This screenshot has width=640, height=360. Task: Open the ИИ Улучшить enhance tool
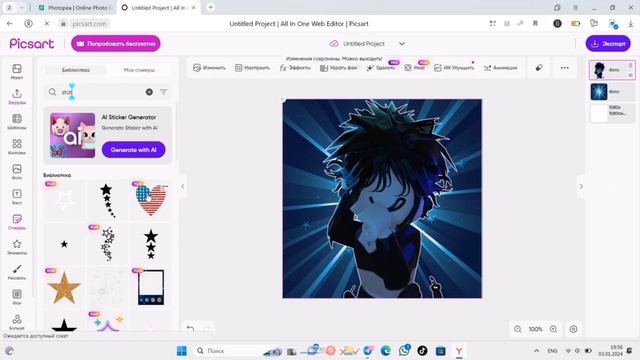(454, 68)
